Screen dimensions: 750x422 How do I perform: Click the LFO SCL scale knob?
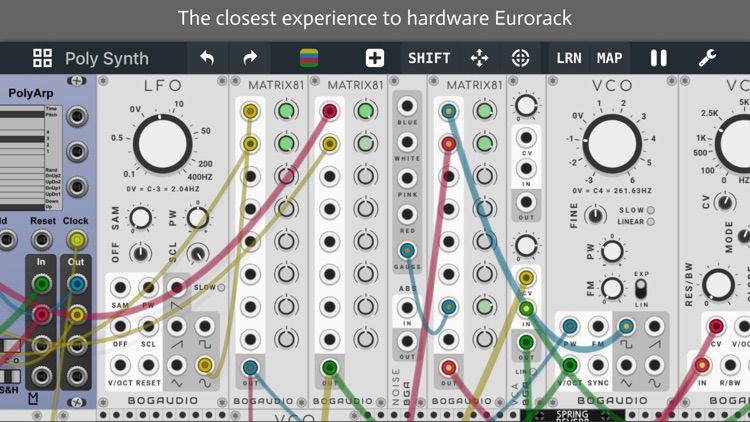tap(198, 253)
